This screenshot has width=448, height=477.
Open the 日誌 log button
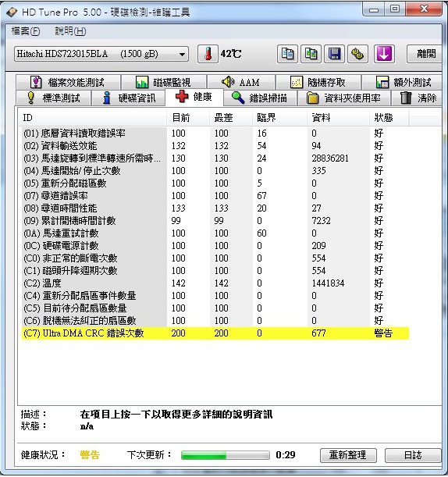[413, 455]
